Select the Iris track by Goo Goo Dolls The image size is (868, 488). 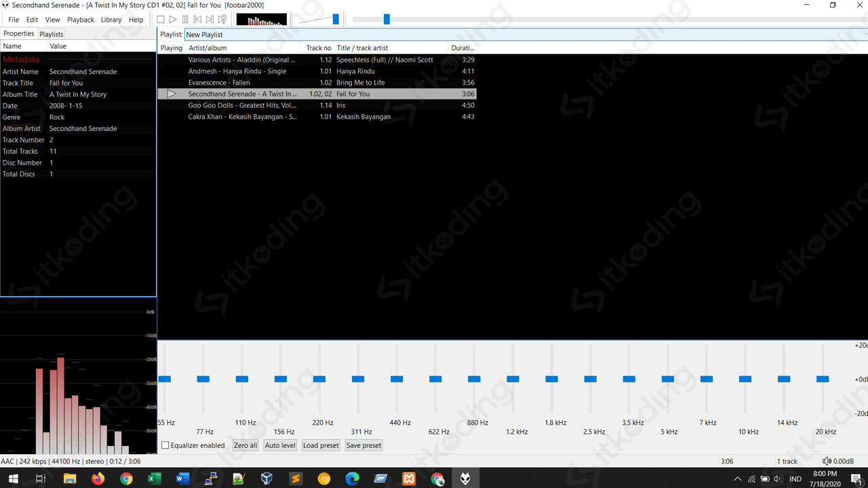(317, 106)
